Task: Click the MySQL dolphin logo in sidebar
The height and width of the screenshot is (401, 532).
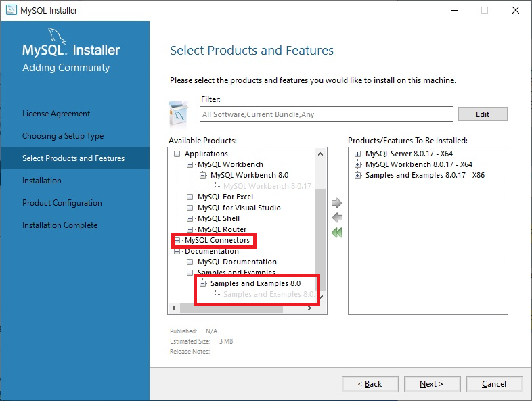Action: [56, 36]
